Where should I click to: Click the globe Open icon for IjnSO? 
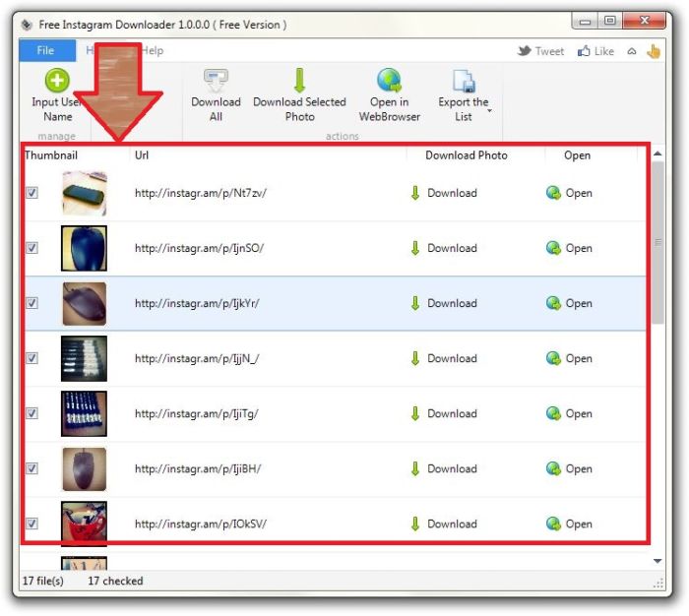[x=553, y=248]
